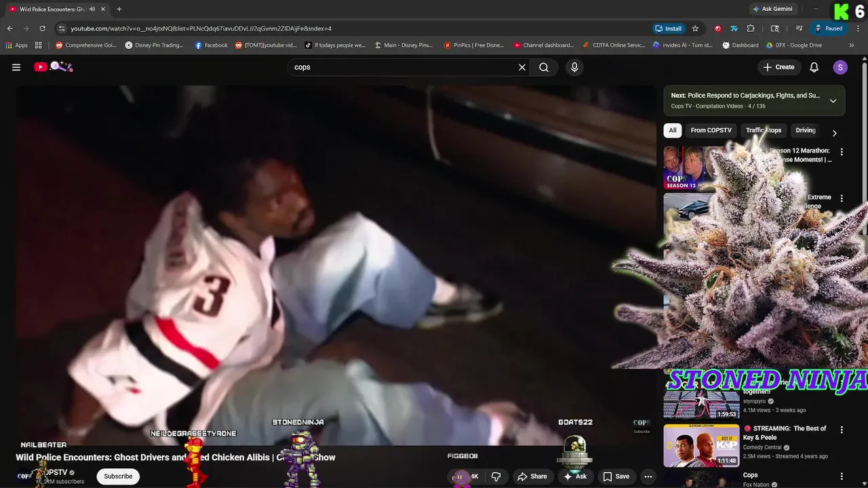Open a new browser tab
Image resolution: width=868 pixels, height=488 pixels.
tap(119, 9)
